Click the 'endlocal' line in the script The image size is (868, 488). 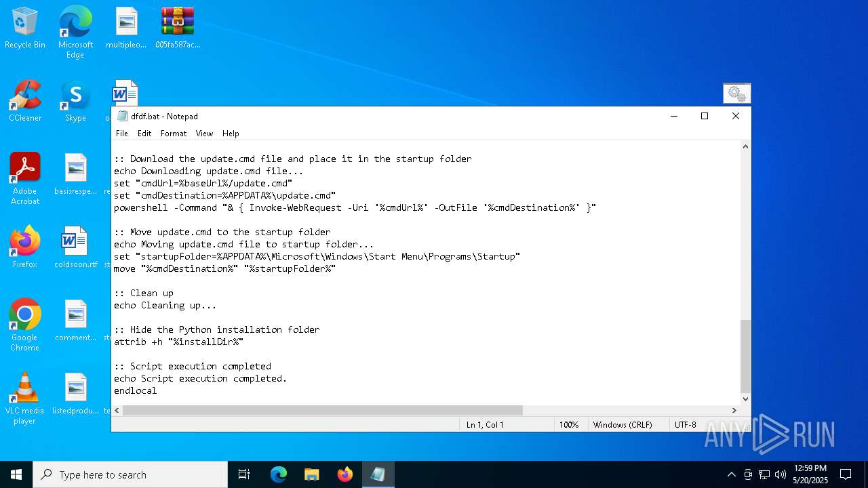coord(135,390)
